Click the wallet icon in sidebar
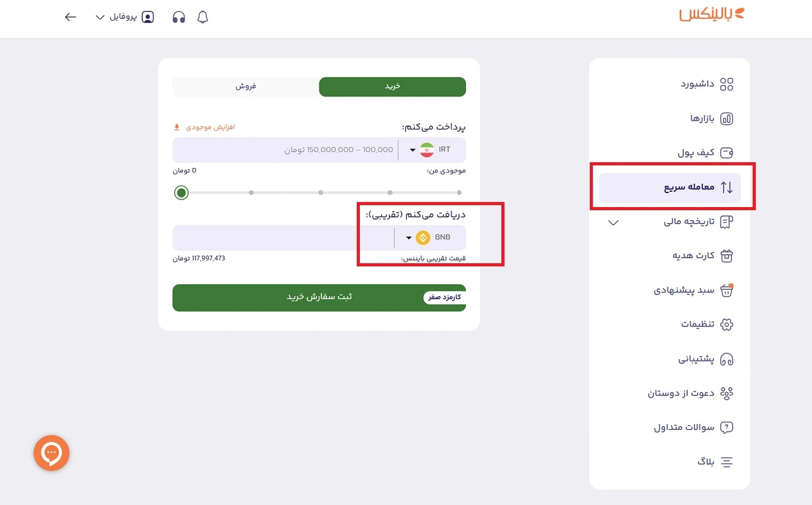 [727, 153]
